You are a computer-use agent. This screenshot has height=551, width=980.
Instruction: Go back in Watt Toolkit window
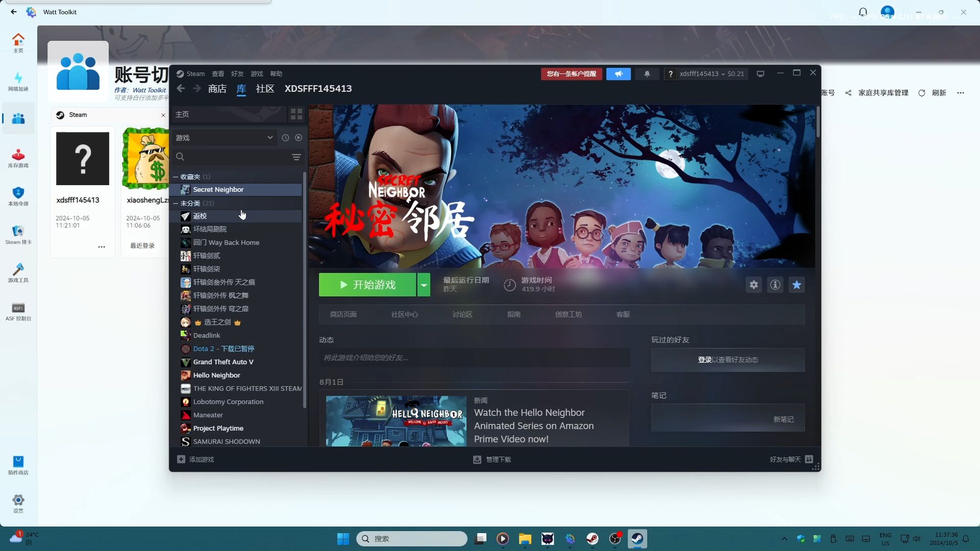[13, 12]
